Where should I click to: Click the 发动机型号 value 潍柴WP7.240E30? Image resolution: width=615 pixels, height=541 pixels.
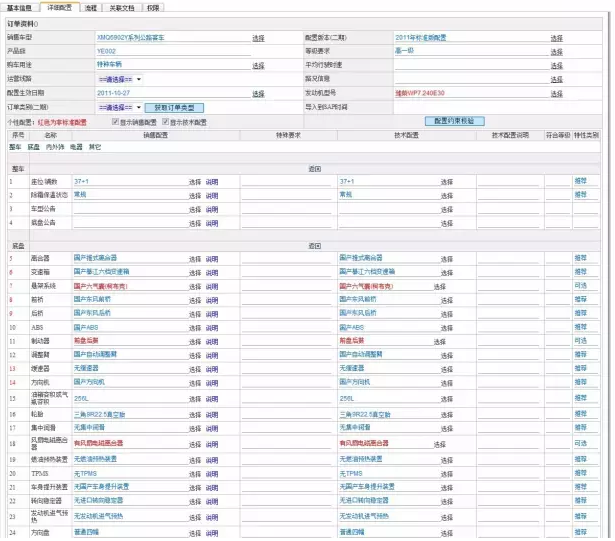click(420, 93)
